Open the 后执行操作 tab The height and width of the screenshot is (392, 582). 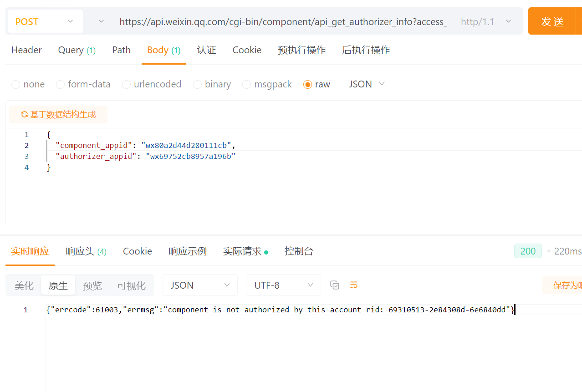click(x=366, y=50)
